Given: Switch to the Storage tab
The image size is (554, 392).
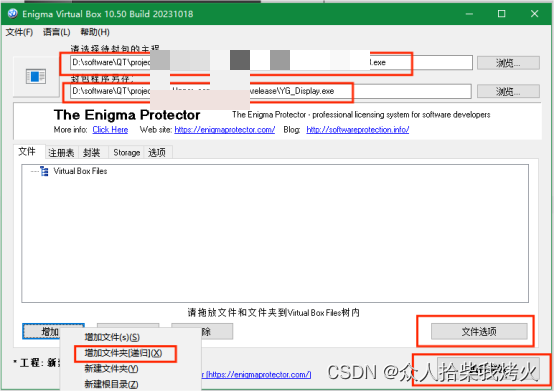Looking at the screenshot, I should click(x=126, y=153).
